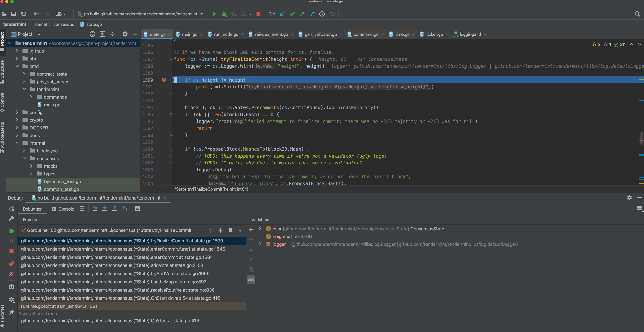The height and width of the screenshot is (332, 644).
Task: Click Add New Watch button in Variables panel
Action: (x=250, y=229)
